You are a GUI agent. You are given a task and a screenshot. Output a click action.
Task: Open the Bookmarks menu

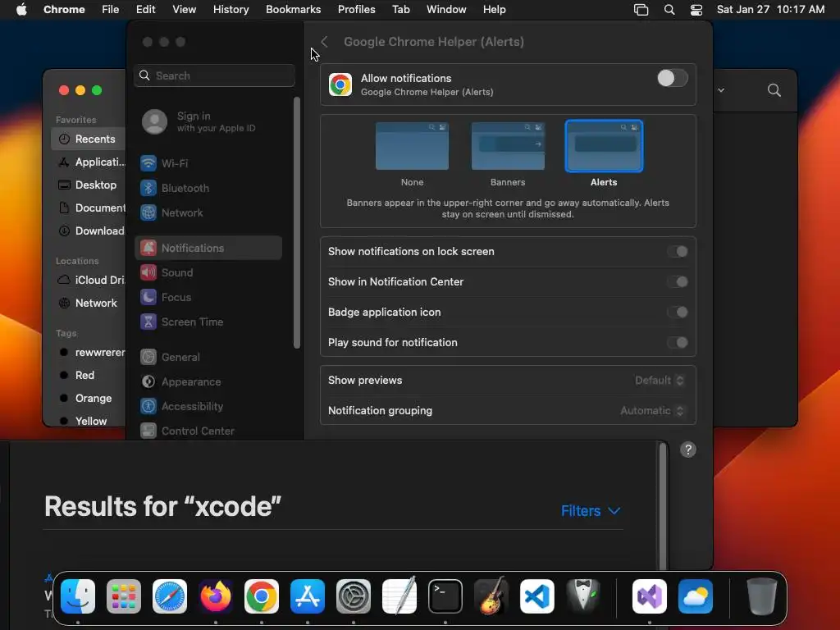click(x=293, y=10)
